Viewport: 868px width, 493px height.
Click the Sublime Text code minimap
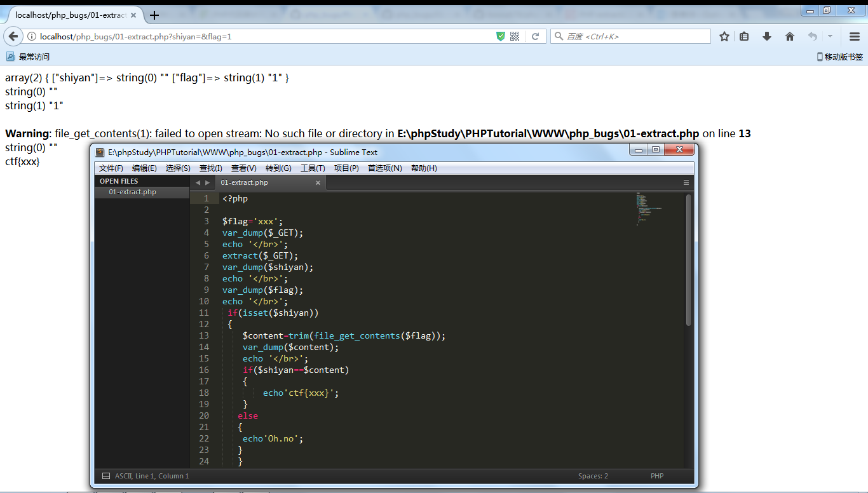pyautogui.click(x=648, y=210)
